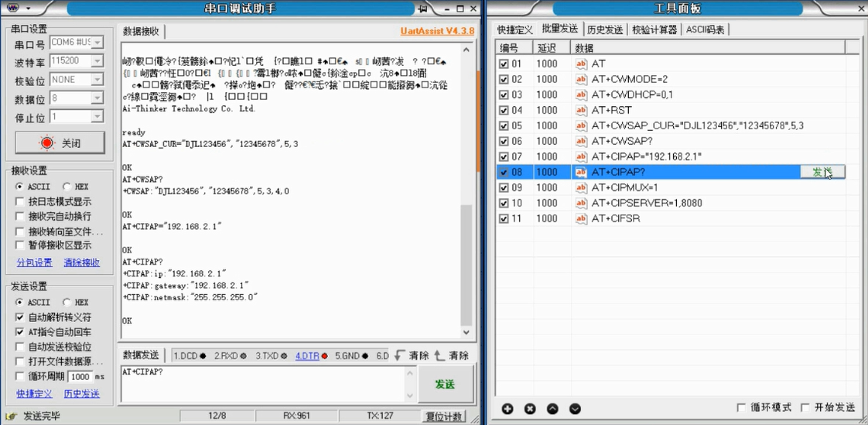
Task: Click the ab icon of AT+RST row
Action: click(x=581, y=110)
